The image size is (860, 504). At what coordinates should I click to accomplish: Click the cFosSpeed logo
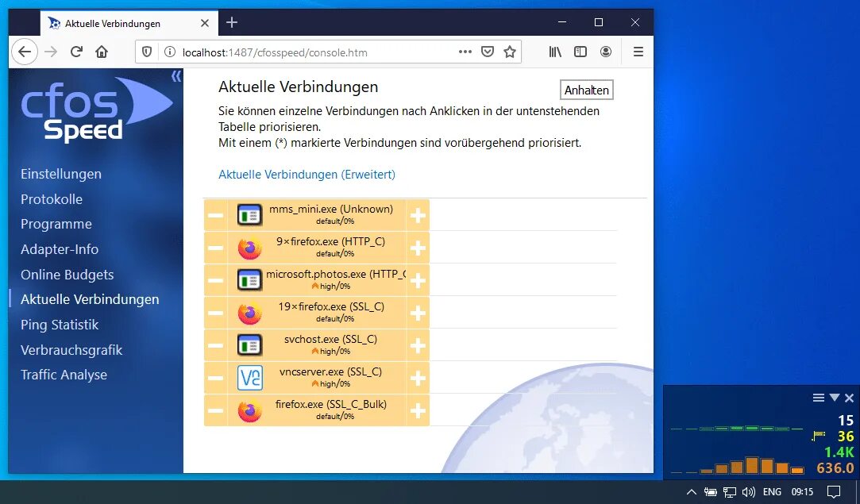tap(97, 110)
